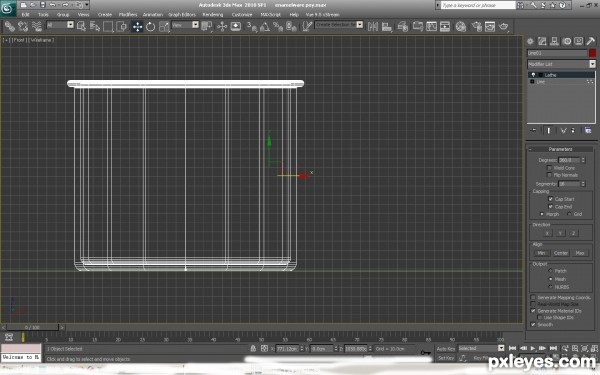The width and height of the screenshot is (600, 375).
Task: Enable the Flip Normals checkbox
Action: coord(549,175)
